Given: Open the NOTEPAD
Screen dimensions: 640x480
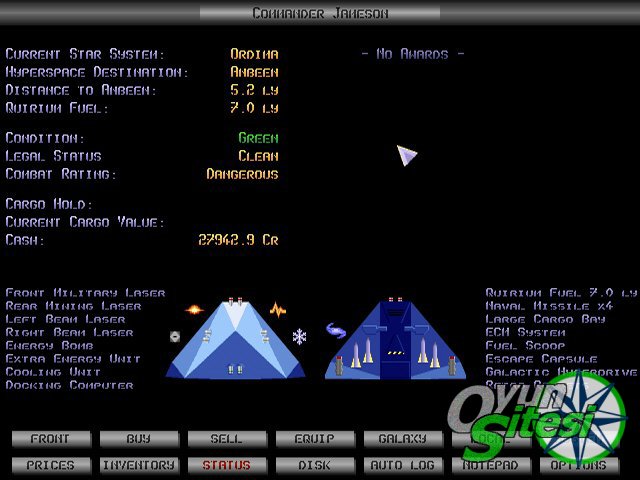Looking at the screenshot, I should tap(491, 465).
